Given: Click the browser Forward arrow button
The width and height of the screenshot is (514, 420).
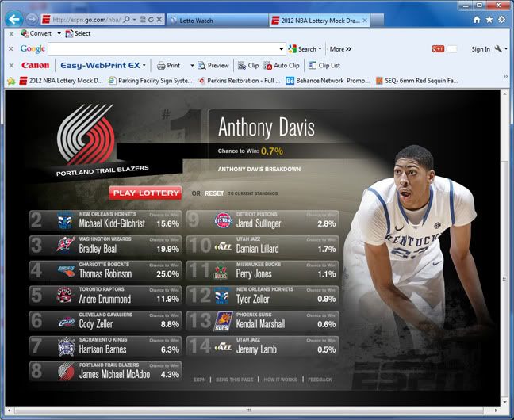Looking at the screenshot, I should 32,19.
